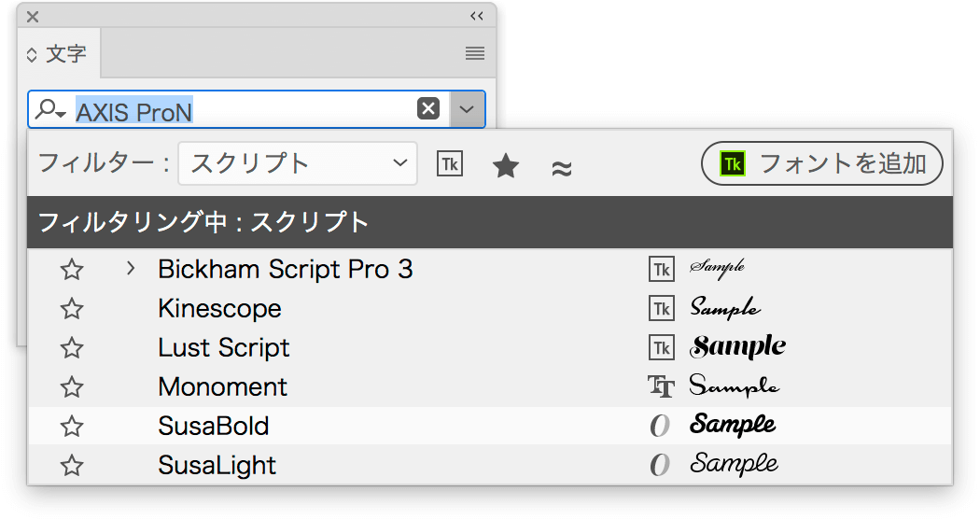Favorite the Monoment font

click(72, 387)
